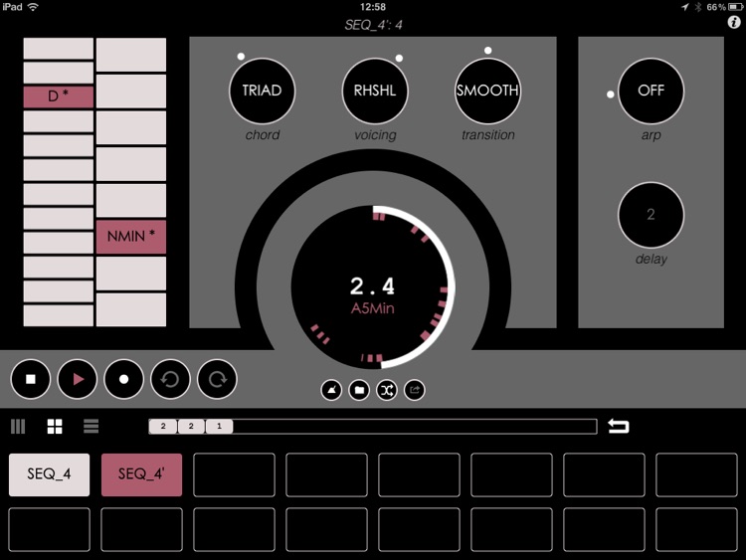Click the share/export icon below the dial

[x=415, y=391]
